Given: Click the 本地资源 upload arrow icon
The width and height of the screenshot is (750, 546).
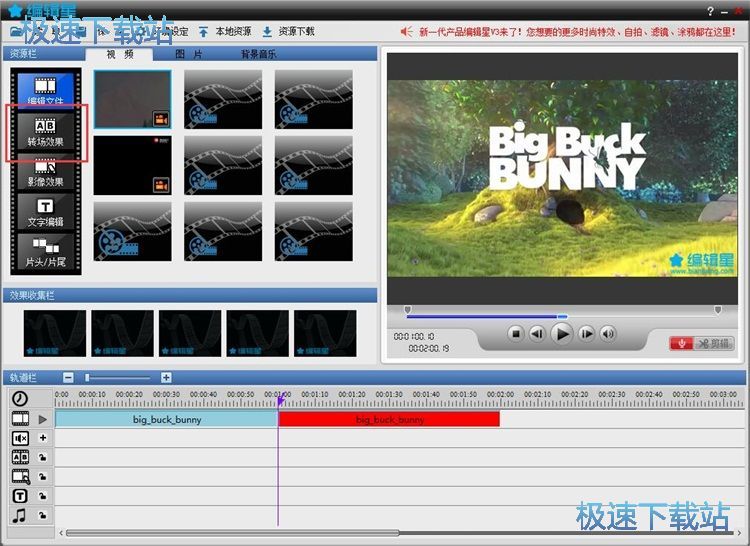Looking at the screenshot, I should pos(203,32).
